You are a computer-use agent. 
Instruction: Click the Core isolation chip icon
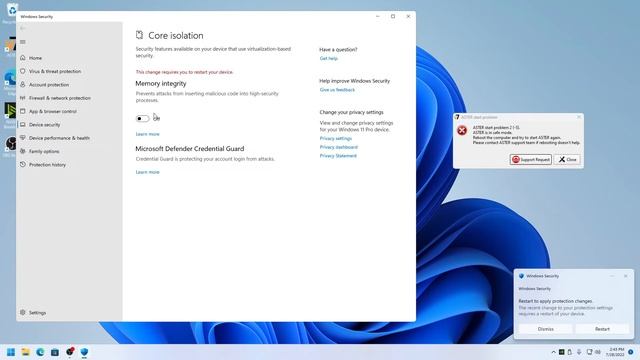pyautogui.click(x=140, y=35)
